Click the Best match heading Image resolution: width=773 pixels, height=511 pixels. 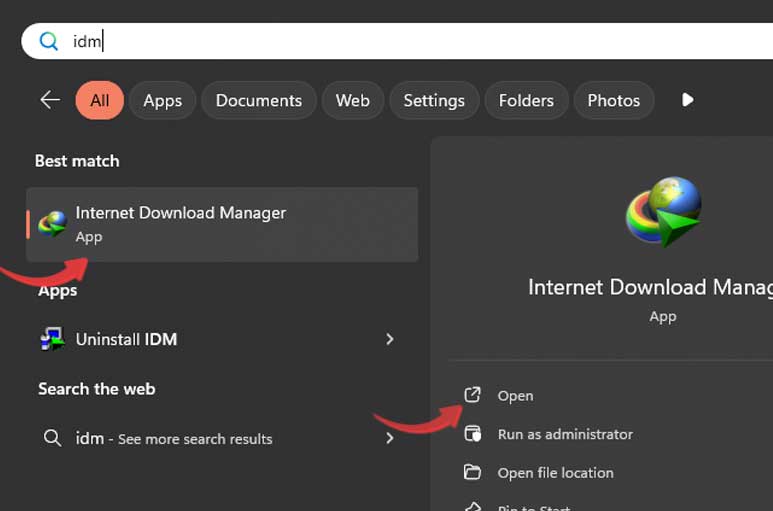click(x=77, y=161)
